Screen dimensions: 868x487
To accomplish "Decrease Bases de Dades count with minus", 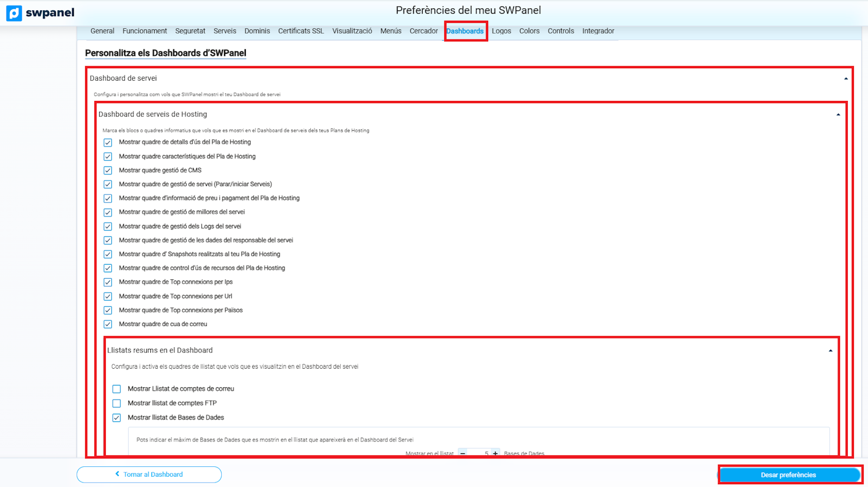I will click(x=463, y=453).
